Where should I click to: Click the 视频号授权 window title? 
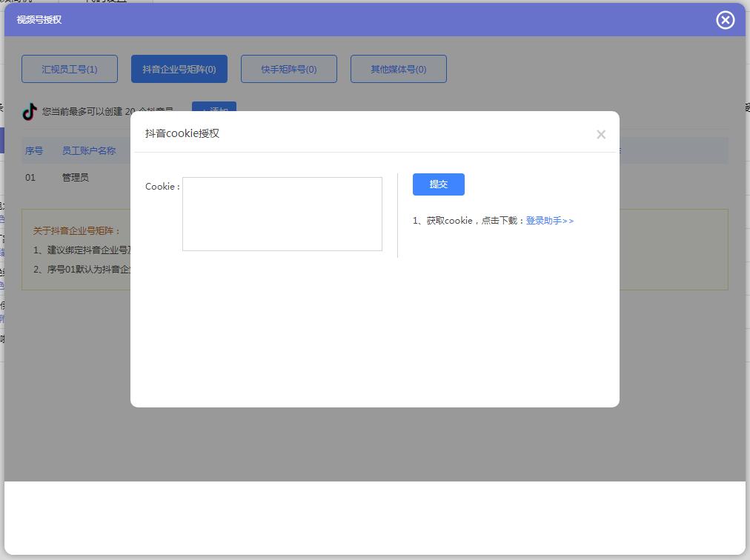tap(39, 19)
